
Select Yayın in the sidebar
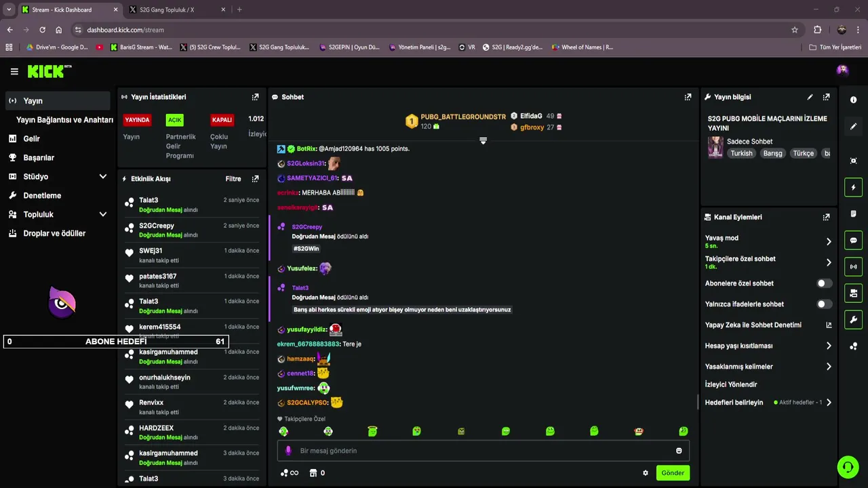tap(57, 101)
